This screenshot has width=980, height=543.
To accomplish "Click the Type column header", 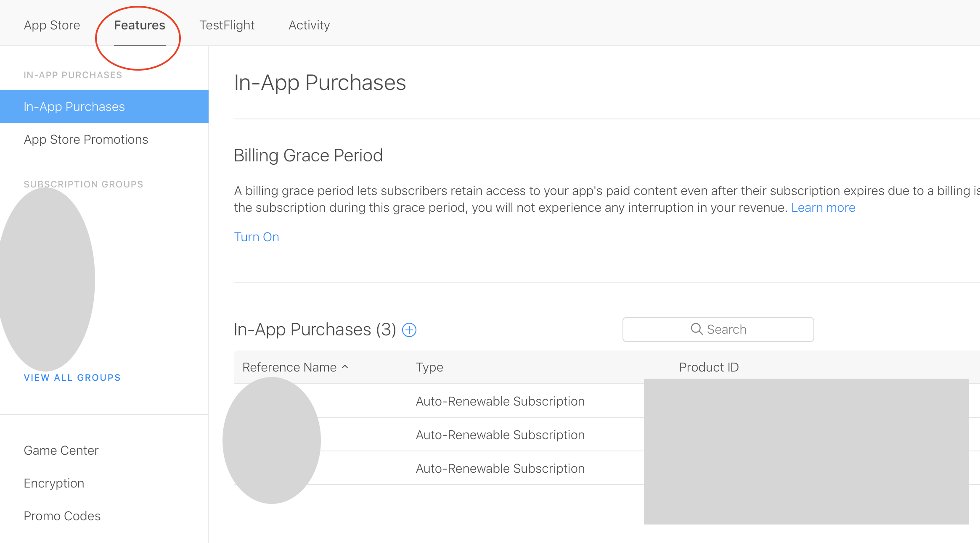I will click(x=429, y=367).
